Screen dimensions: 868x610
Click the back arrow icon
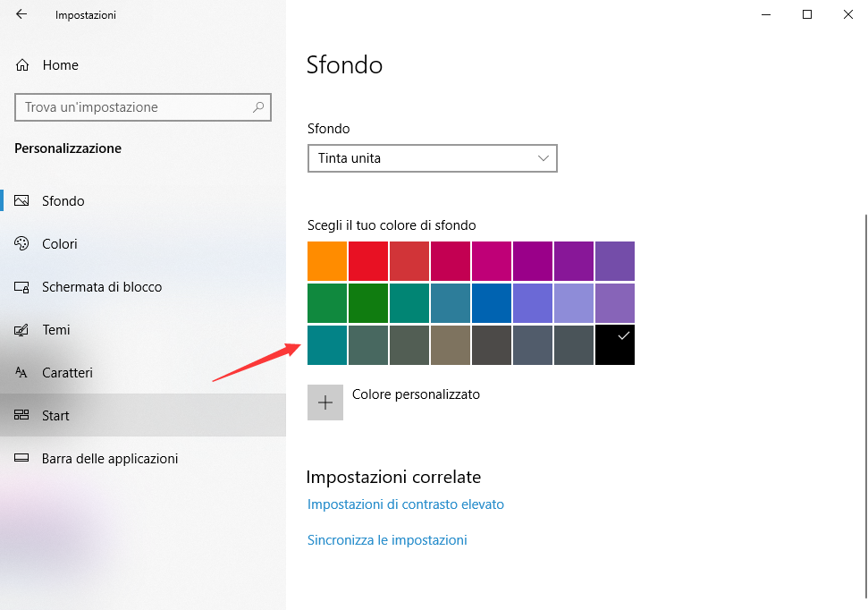[x=21, y=14]
